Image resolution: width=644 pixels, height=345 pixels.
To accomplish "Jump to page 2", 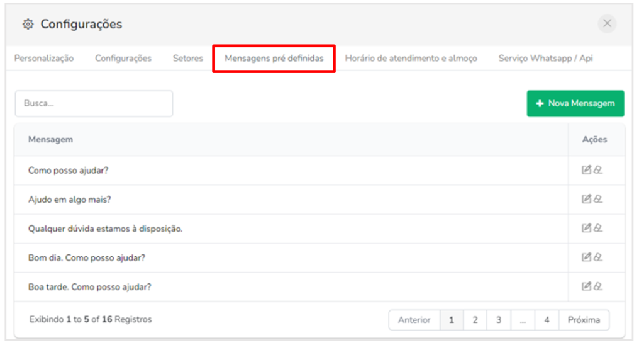I will point(475,320).
